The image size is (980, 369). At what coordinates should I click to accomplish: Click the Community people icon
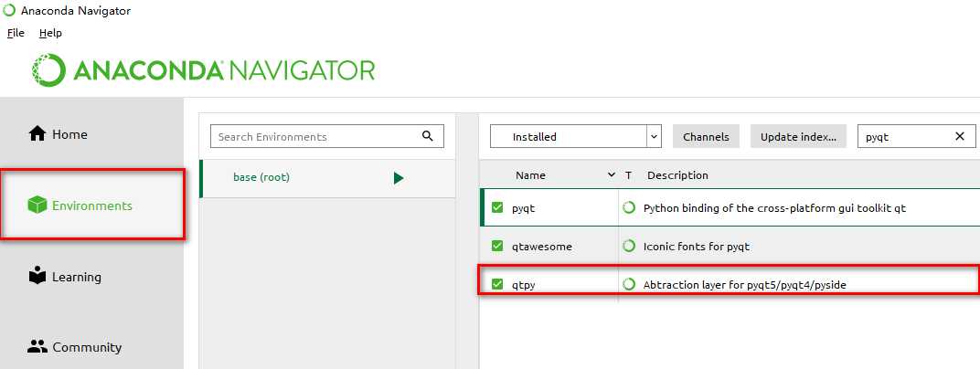(x=37, y=347)
